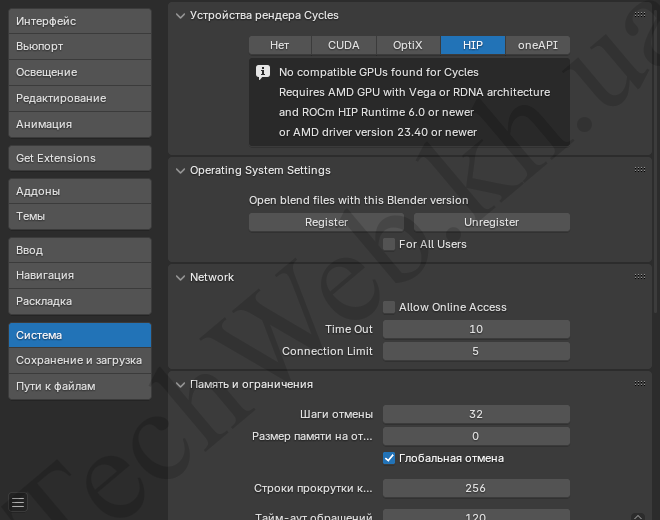Toggle the Allow Online Access checkbox
660x520 pixels.
click(x=390, y=307)
